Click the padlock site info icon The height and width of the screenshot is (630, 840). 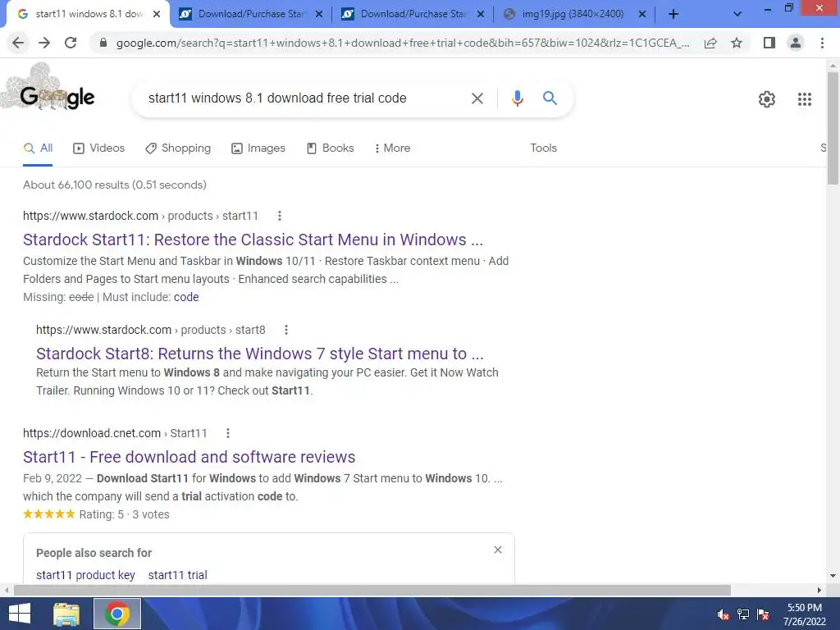[103, 43]
